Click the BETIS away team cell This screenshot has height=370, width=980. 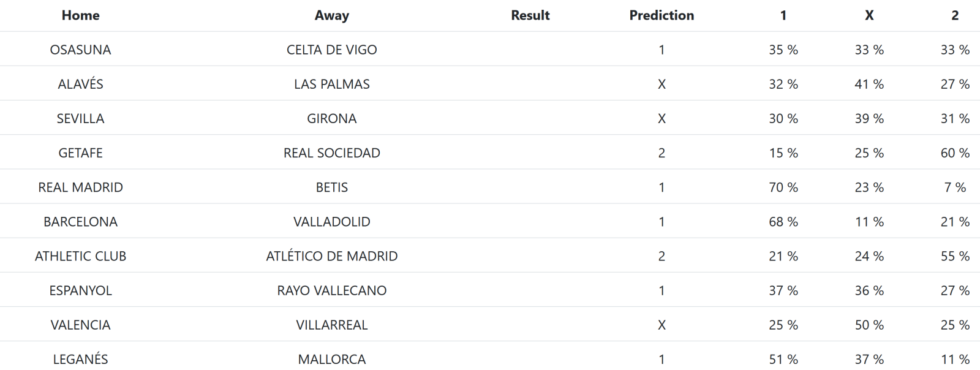click(331, 187)
